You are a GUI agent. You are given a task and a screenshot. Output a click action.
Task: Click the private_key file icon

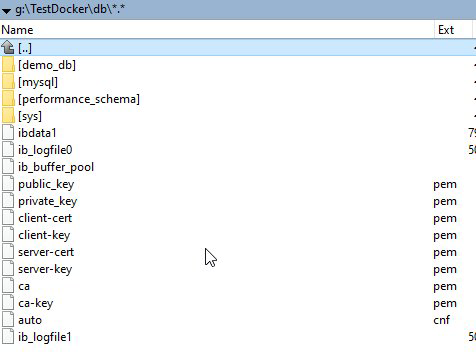[x=8, y=201]
